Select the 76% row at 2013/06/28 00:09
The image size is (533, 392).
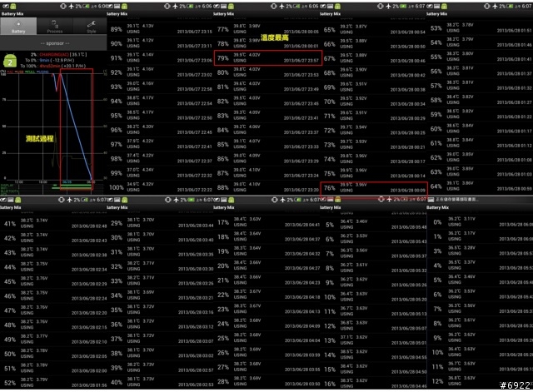tap(373, 188)
